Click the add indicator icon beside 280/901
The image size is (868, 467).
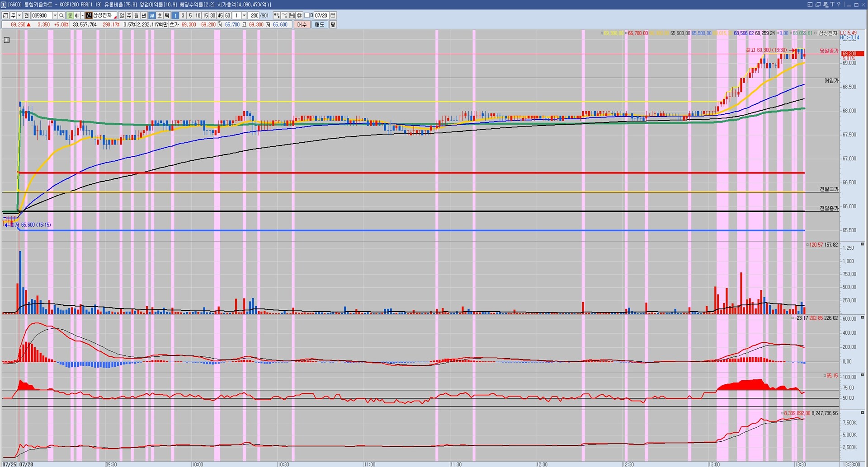point(277,15)
